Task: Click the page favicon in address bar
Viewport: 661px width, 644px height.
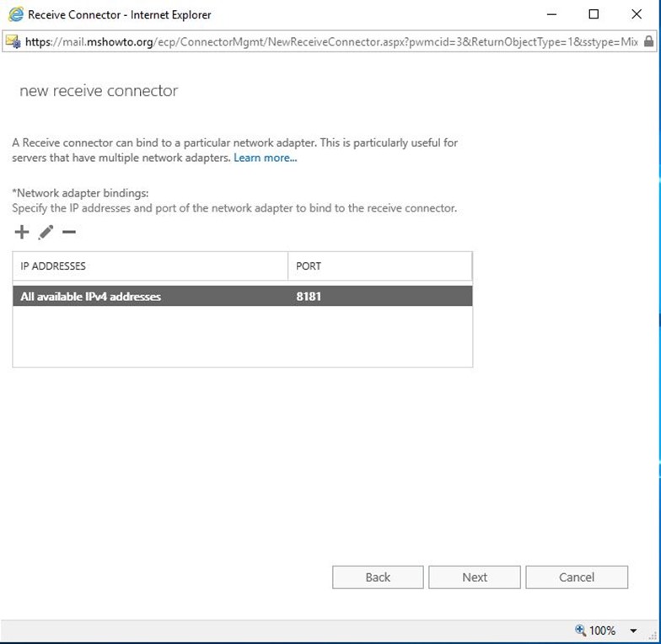Action: pyautogui.click(x=13, y=42)
